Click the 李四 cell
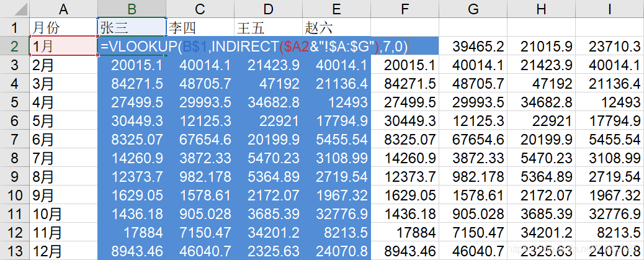644x260 pixels. pos(200,27)
